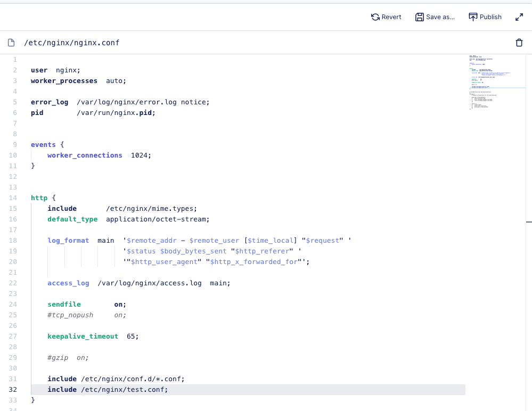
Task: Publish the nginx configuration
Action: (485, 17)
